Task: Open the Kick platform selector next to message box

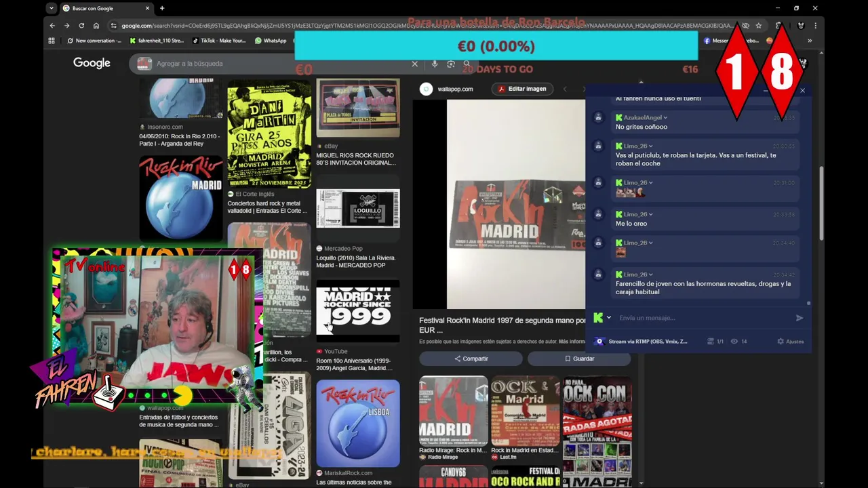Action: click(602, 317)
